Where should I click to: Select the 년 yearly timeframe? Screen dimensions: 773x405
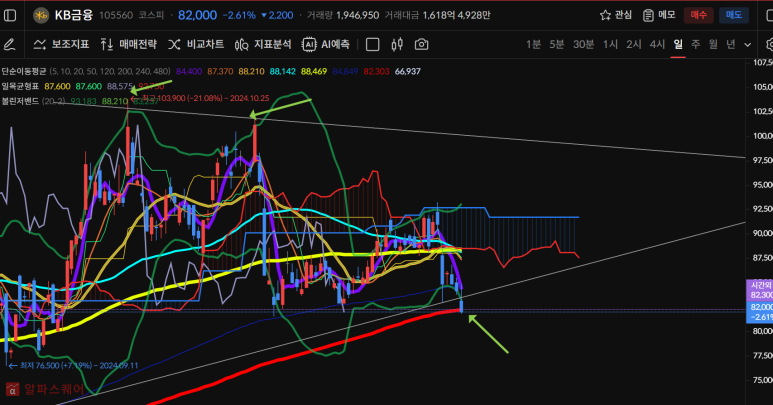click(x=731, y=44)
